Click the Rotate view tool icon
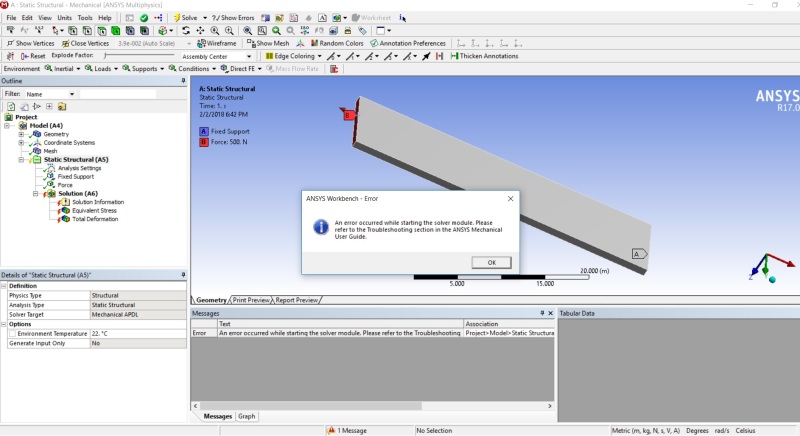Viewport: 800px width, 436px height. 186,31
